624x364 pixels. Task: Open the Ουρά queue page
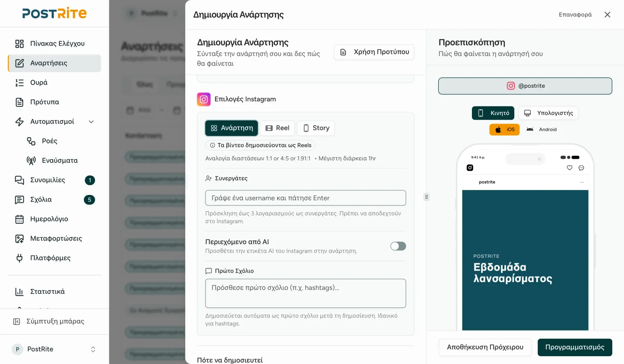coord(54,83)
